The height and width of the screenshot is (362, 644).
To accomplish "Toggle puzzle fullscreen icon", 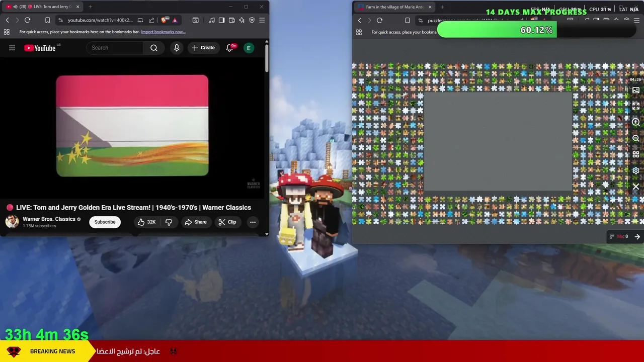I will [636, 106].
